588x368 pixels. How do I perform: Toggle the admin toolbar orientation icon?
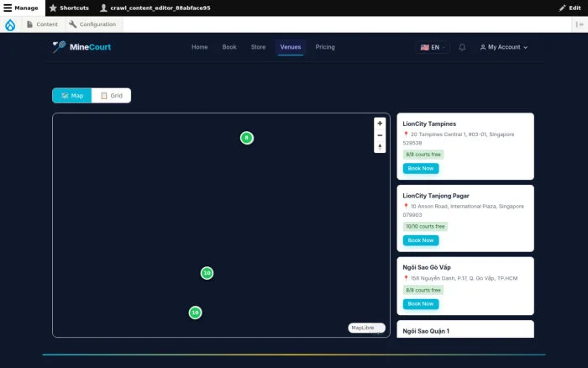pyautogui.click(x=580, y=24)
